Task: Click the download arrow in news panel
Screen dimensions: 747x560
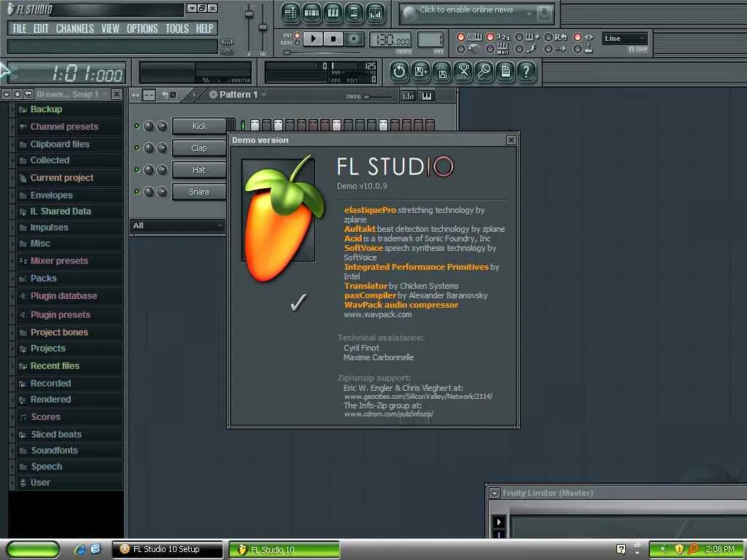Action: (x=544, y=14)
